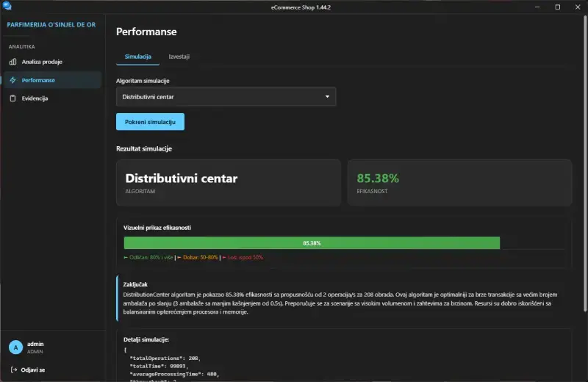588x382 pixels.
Task: Click the Detalji simulacije heading
Action: [146, 339]
